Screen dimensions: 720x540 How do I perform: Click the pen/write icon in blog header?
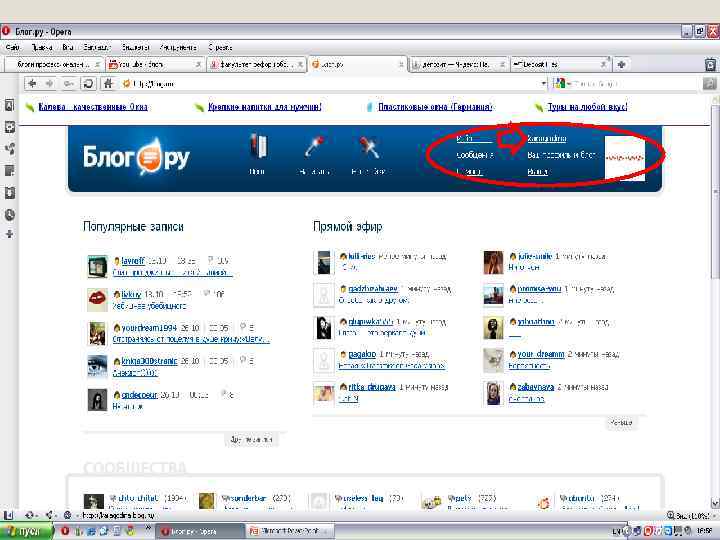[x=314, y=147]
